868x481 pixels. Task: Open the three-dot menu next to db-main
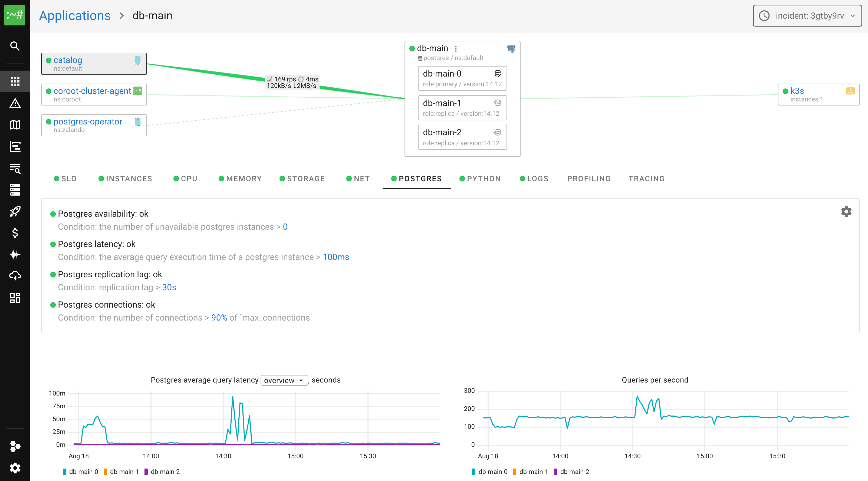[x=456, y=48]
